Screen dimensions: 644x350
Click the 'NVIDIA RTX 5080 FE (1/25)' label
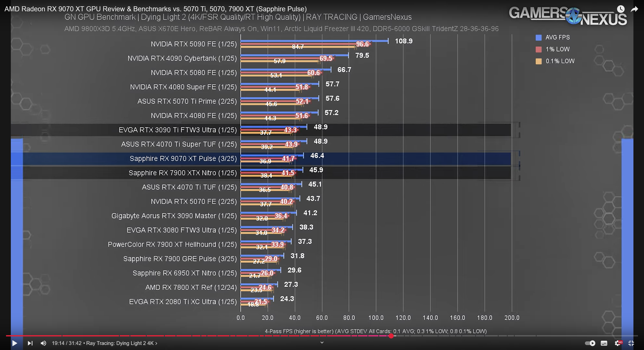click(x=194, y=73)
